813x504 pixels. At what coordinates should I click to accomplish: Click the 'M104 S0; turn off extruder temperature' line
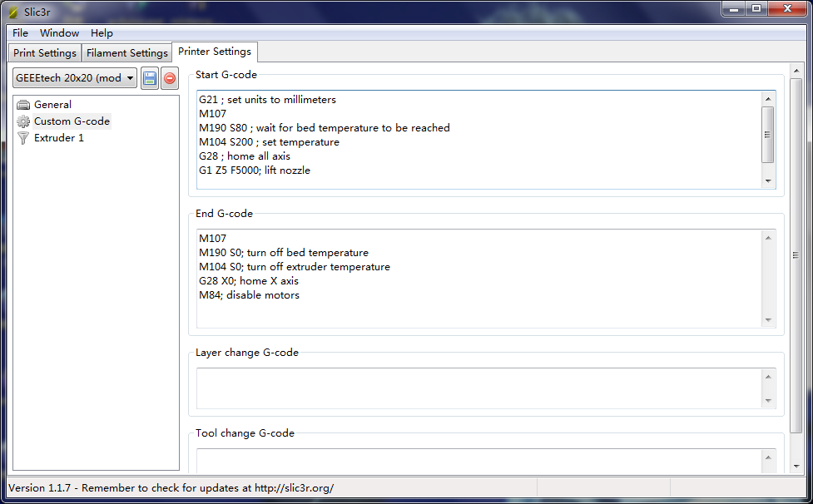[295, 267]
